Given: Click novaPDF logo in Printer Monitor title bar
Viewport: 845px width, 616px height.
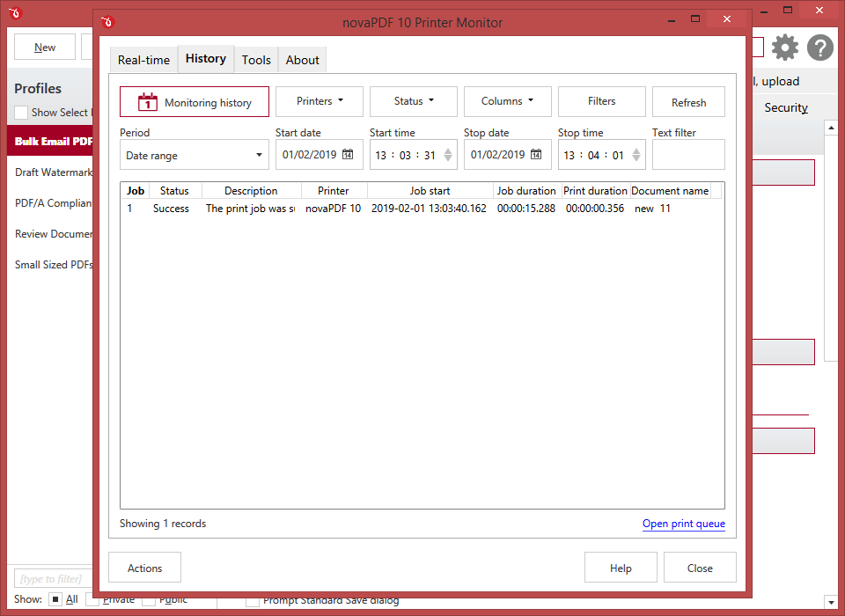Looking at the screenshot, I should pos(107,21).
